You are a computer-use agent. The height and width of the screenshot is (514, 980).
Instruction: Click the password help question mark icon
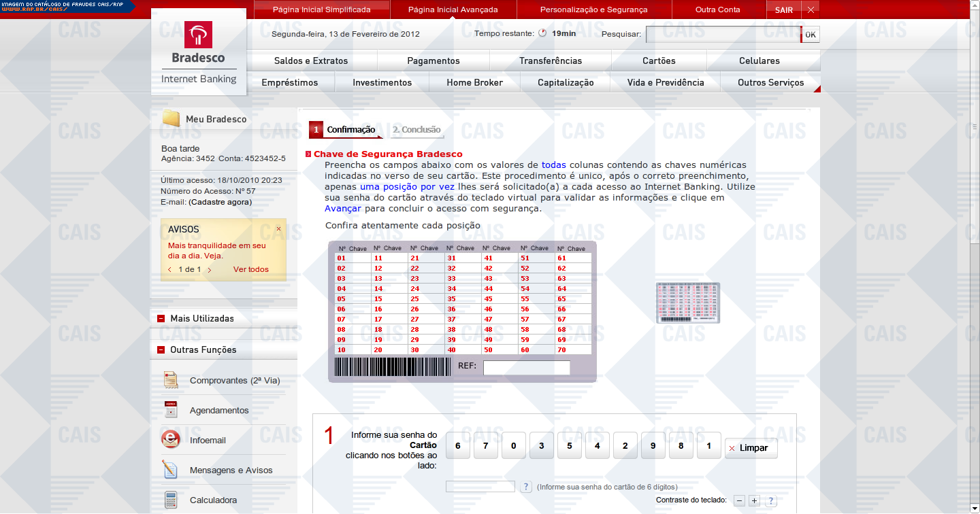click(526, 487)
